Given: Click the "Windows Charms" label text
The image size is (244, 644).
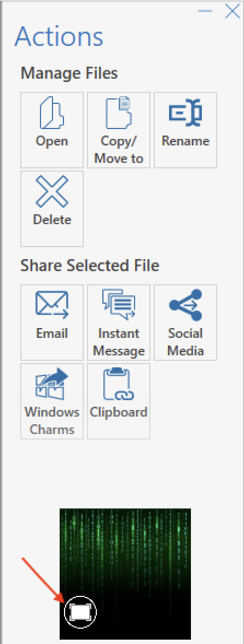Looking at the screenshot, I should (52, 420).
